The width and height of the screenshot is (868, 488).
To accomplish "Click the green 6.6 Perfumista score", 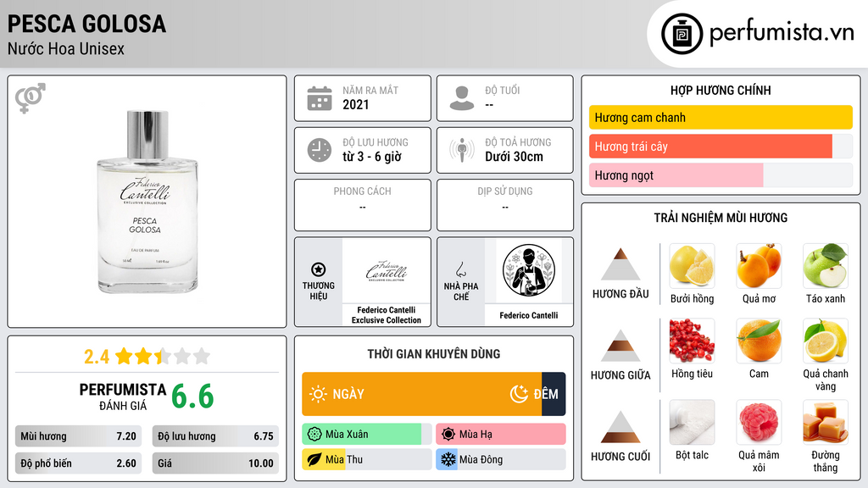I will click(x=192, y=396).
